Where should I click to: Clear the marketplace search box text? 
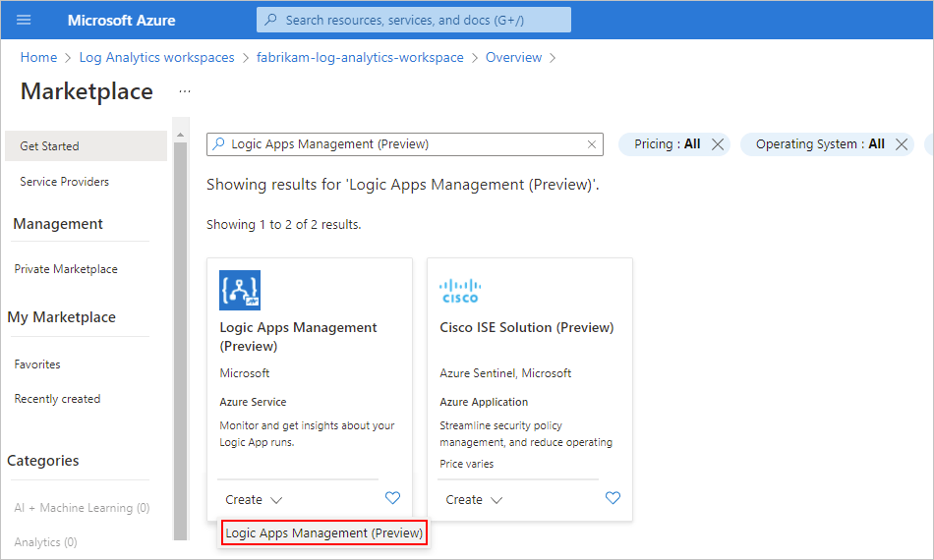coord(592,144)
